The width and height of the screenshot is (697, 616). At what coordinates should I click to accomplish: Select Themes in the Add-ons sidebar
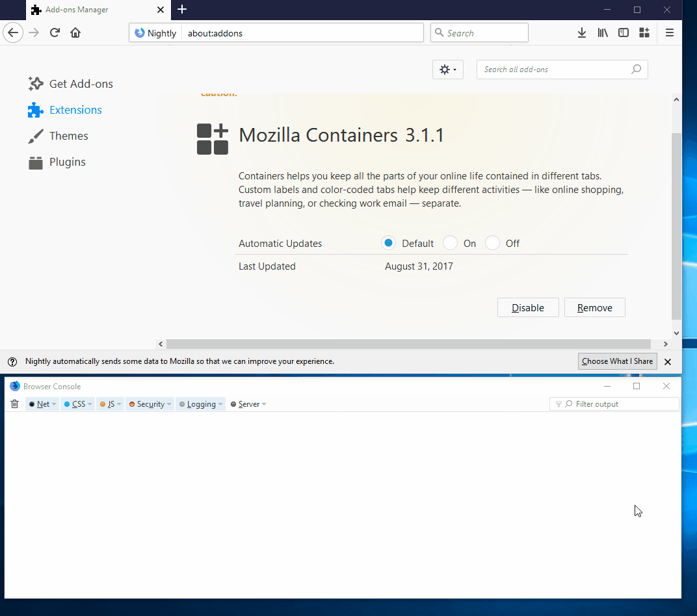click(x=68, y=136)
